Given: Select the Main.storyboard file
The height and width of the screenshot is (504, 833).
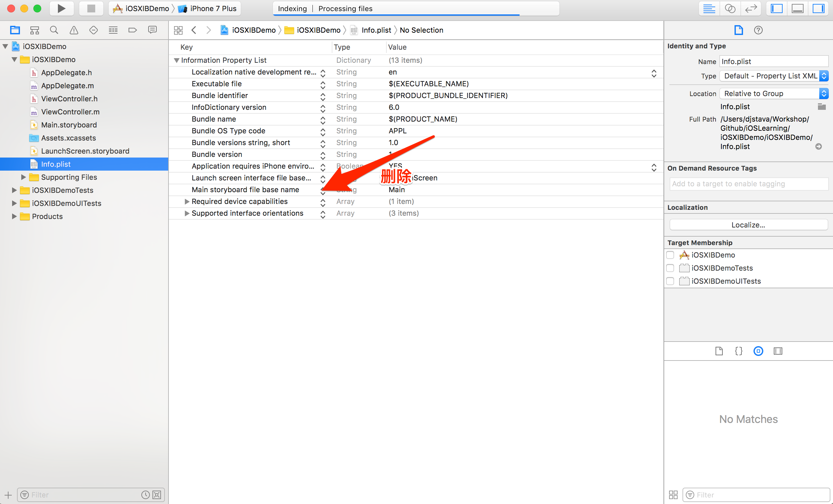Looking at the screenshot, I should pos(69,125).
